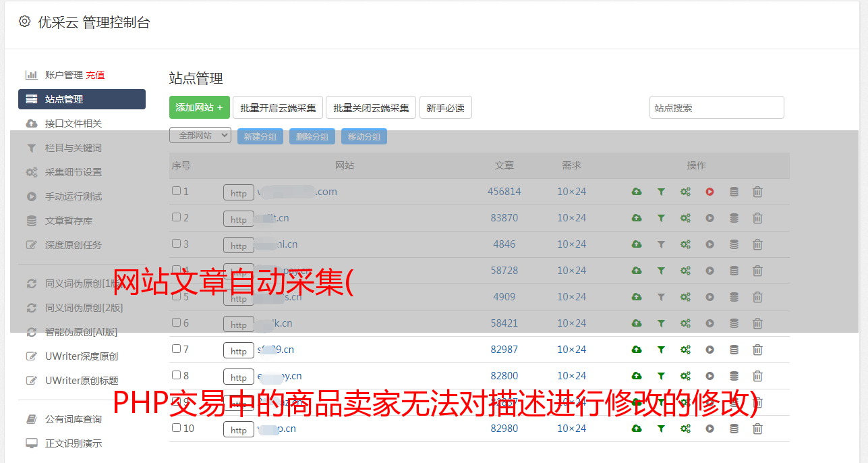The image size is (868, 463).
Task: Open the gears settings icon in row 10
Action: [x=685, y=429]
